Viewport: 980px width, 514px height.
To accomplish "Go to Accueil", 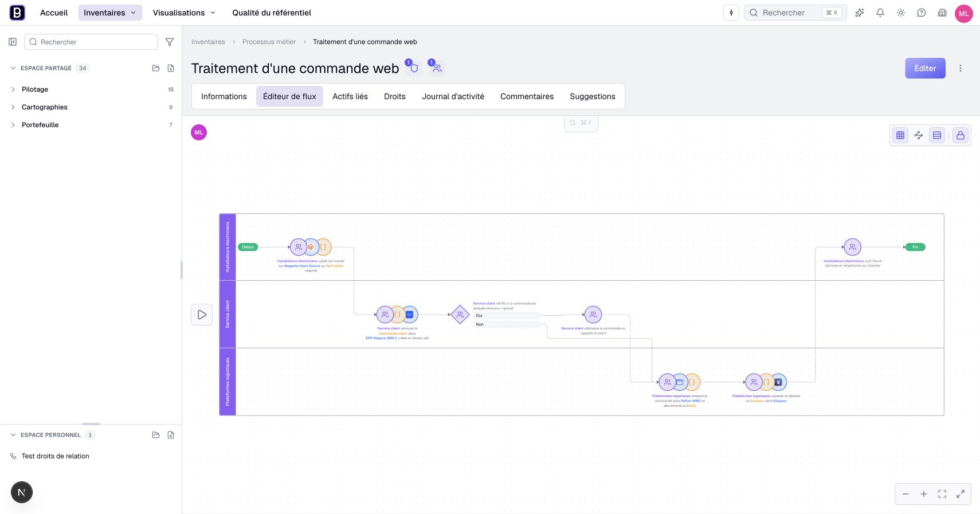I will pos(54,13).
